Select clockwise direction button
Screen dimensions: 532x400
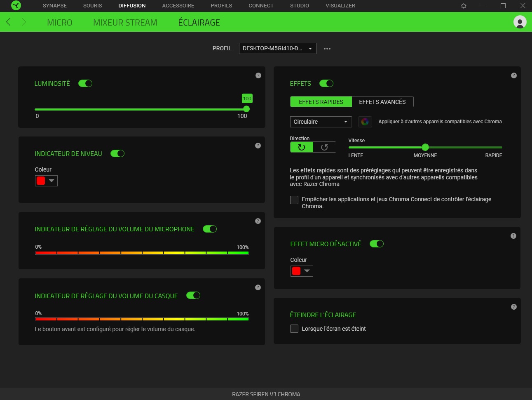302,147
